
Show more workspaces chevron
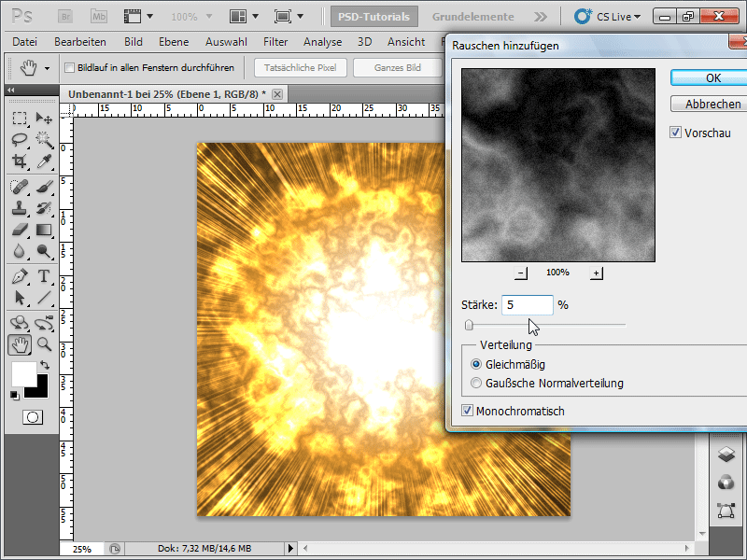[541, 17]
